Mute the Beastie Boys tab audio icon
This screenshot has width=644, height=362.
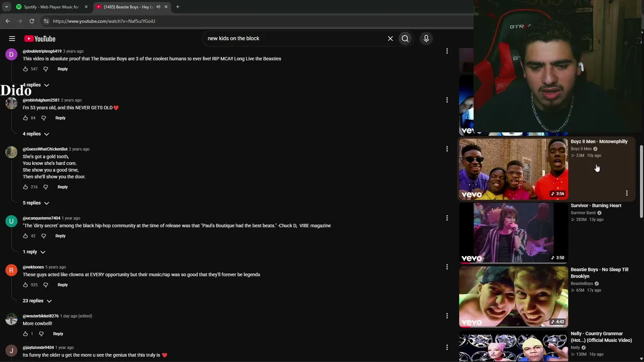158,7
